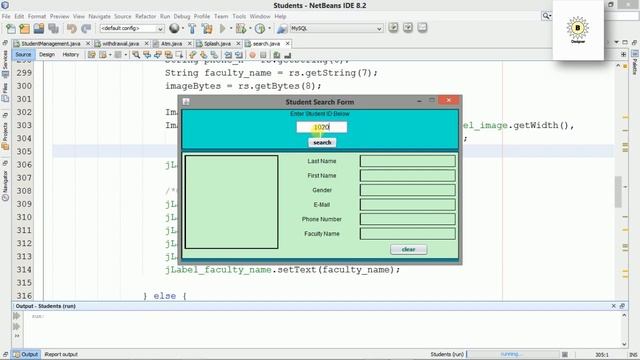Expand the browser globe dropdown arrow
Viewport: 640px width, 360px height.
pos(182,29)
